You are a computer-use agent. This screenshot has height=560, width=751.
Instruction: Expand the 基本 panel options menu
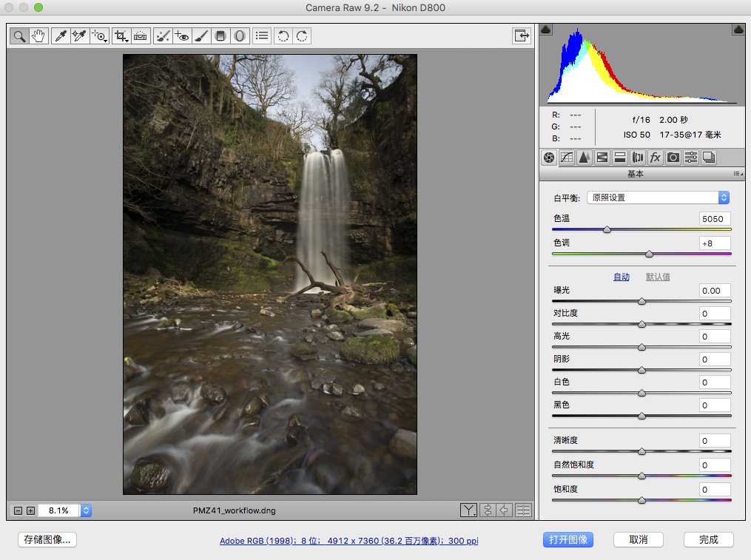coord(736,174)
